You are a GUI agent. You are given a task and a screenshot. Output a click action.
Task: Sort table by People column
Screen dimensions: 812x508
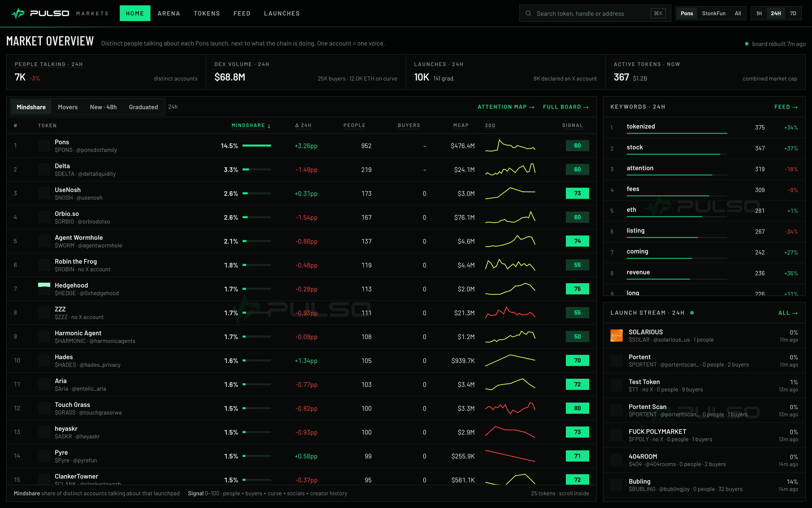[x=354, y=126]
